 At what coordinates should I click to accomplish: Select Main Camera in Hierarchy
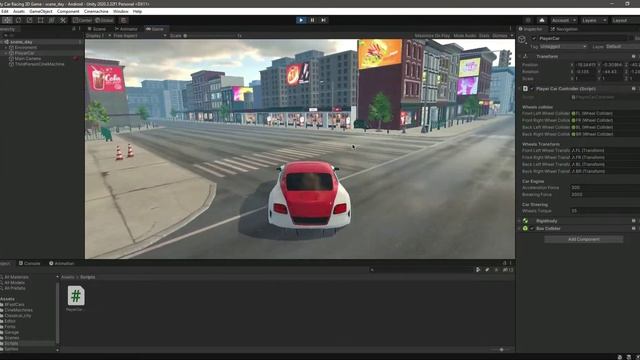point(28,59)
